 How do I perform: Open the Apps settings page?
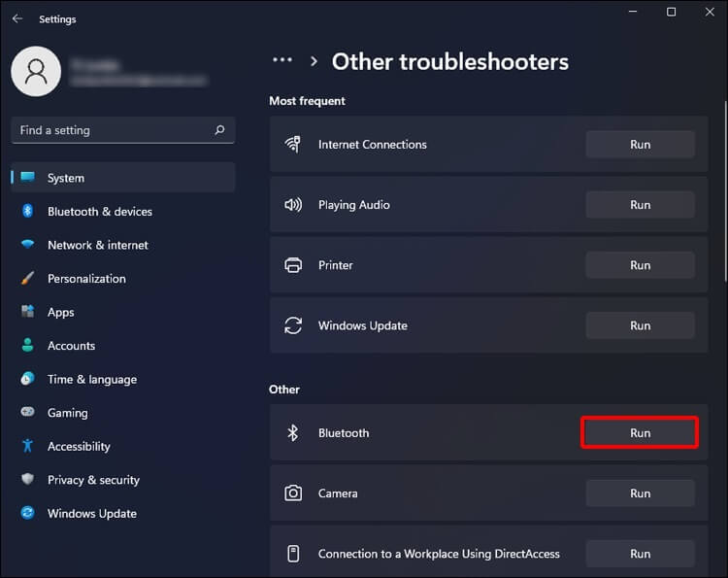pyautogui.click(x=123, y=312)
